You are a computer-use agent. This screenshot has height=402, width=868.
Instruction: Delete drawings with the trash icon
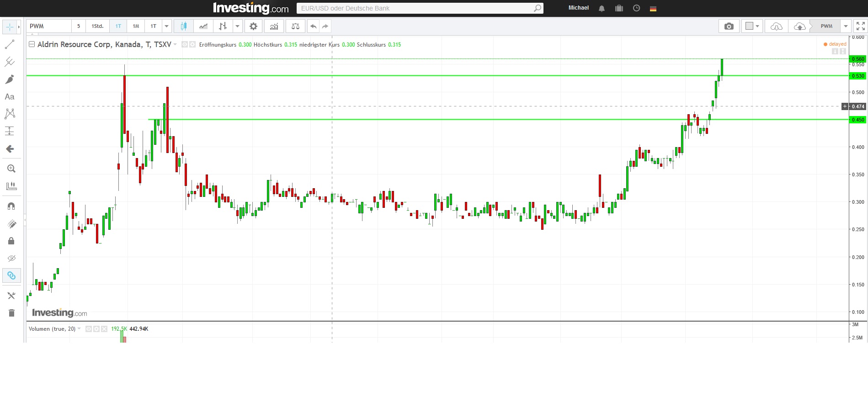(x=11, y=313)
